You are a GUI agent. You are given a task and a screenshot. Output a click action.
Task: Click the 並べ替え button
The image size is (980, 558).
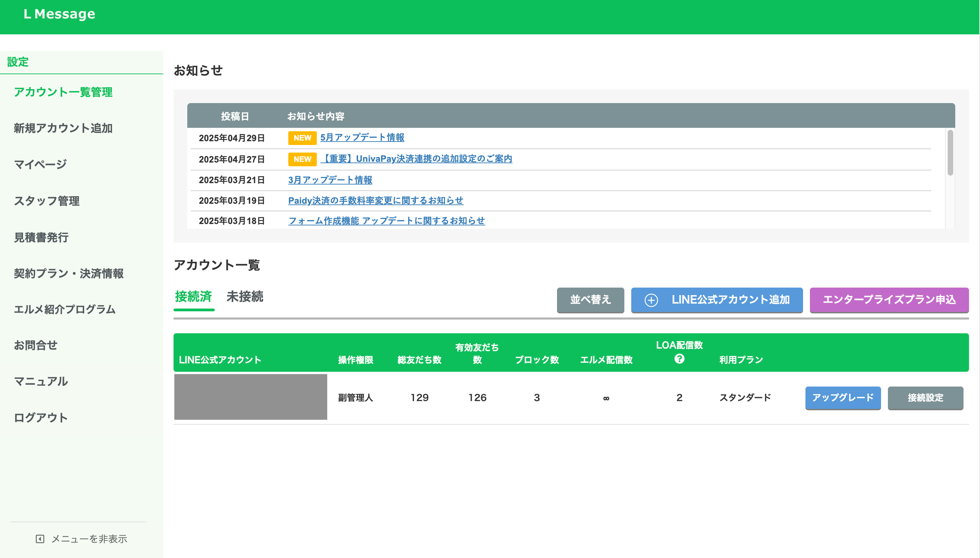[x=590, y=300]
